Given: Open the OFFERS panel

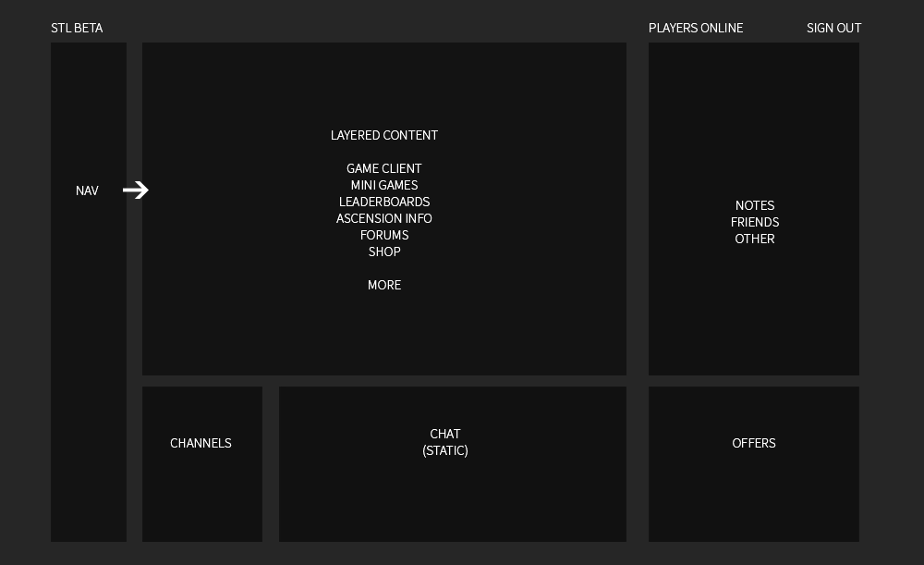Looking at the screenshot, I should 754,464.
